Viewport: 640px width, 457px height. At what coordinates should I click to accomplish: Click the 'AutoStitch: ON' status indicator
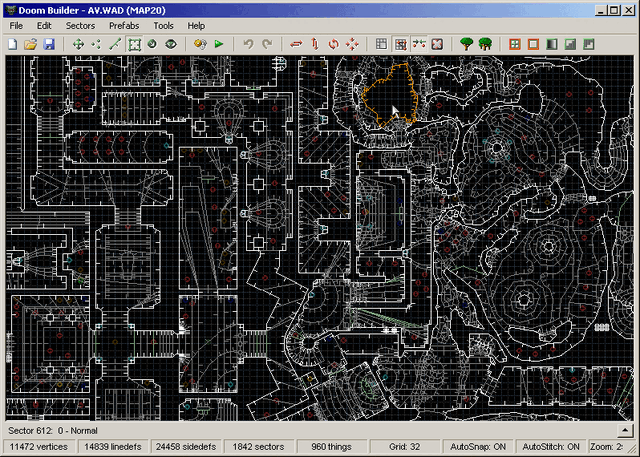551,447
